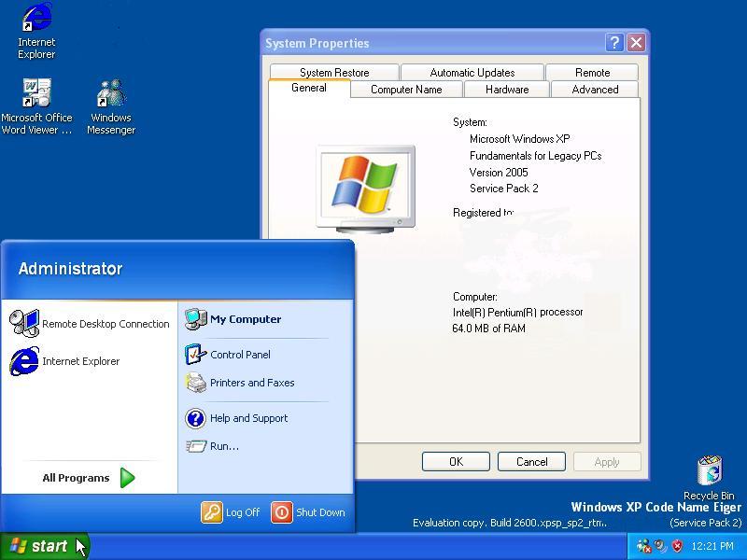The image size is (747, 560).
Task: Open the volume control from the system tray
Action: [x=660, y=546]
